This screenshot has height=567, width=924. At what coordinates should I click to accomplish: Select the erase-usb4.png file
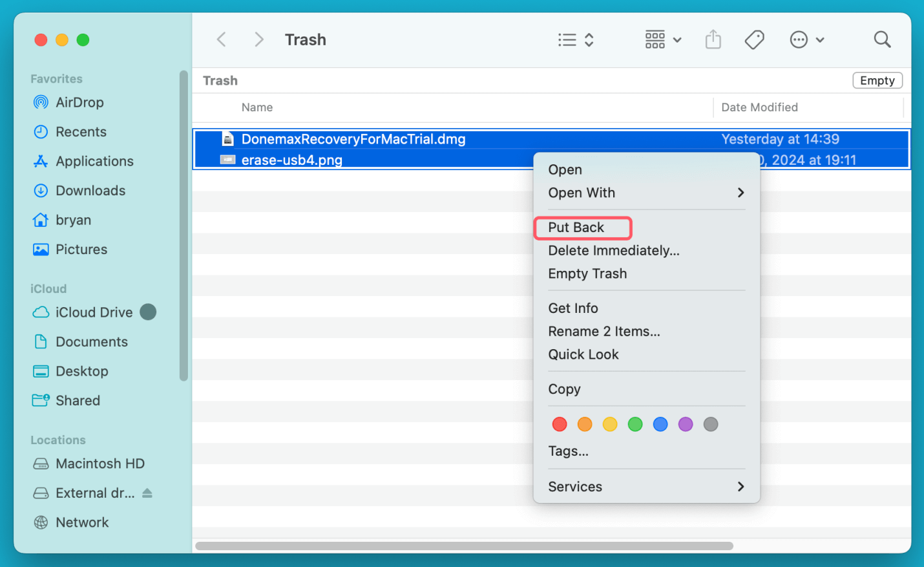coord(290,160)
